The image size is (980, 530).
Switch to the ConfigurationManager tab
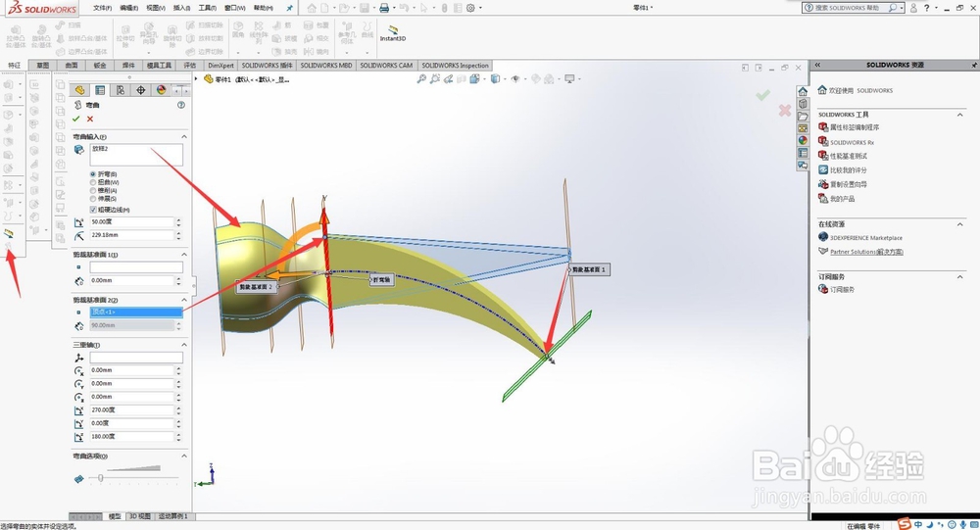(x=121, y=90)
